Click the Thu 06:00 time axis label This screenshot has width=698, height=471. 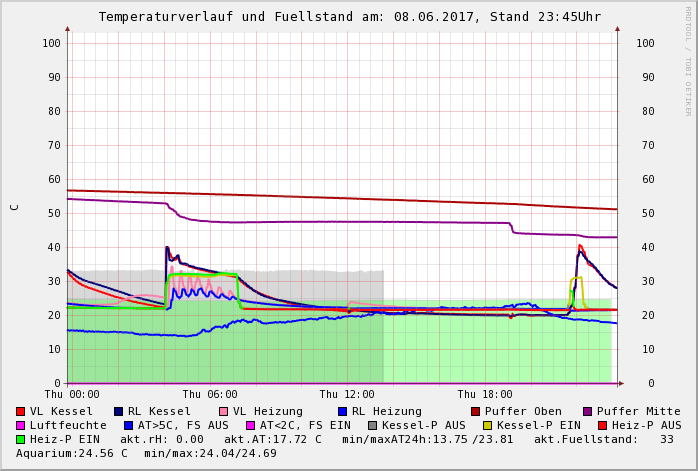pyautogui.click(x=210, y=395)
